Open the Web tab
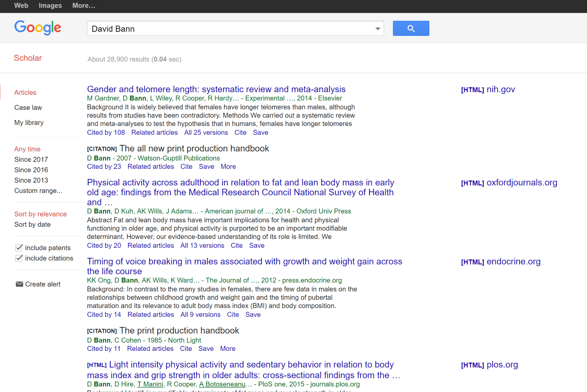 point(21,5)
